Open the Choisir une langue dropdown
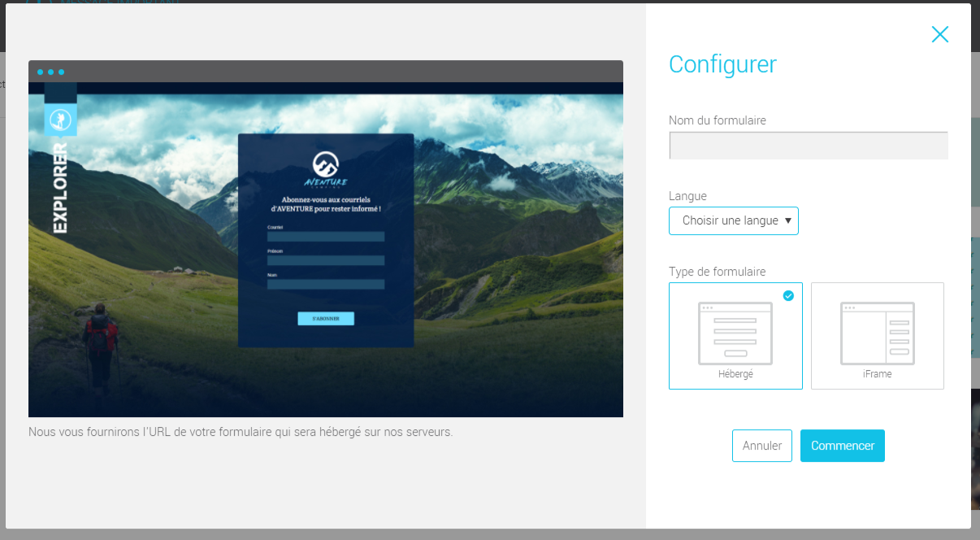The height and width of the screenshot is (540, 980). [733, 220]
